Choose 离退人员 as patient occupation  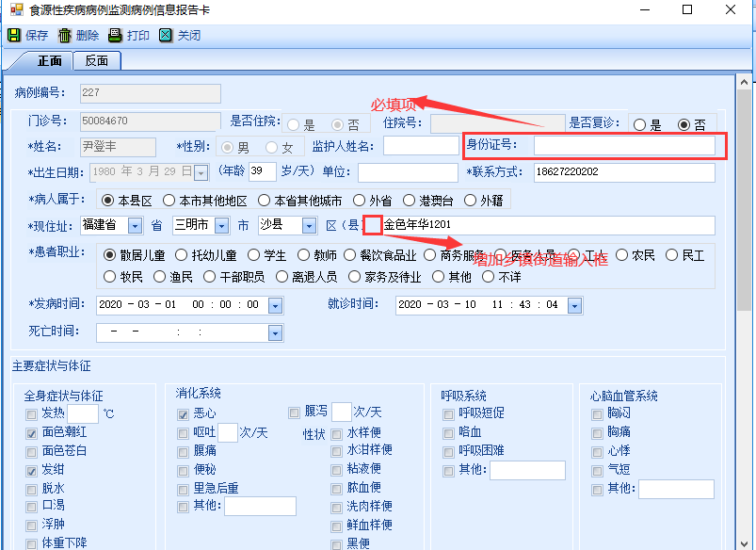coord(282,277)
